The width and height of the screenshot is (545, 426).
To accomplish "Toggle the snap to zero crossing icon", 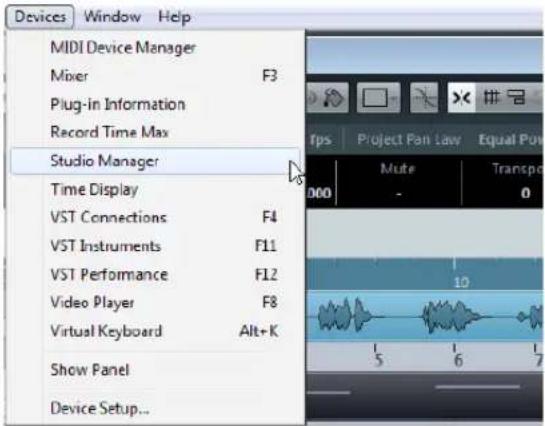I will (424, 98).
